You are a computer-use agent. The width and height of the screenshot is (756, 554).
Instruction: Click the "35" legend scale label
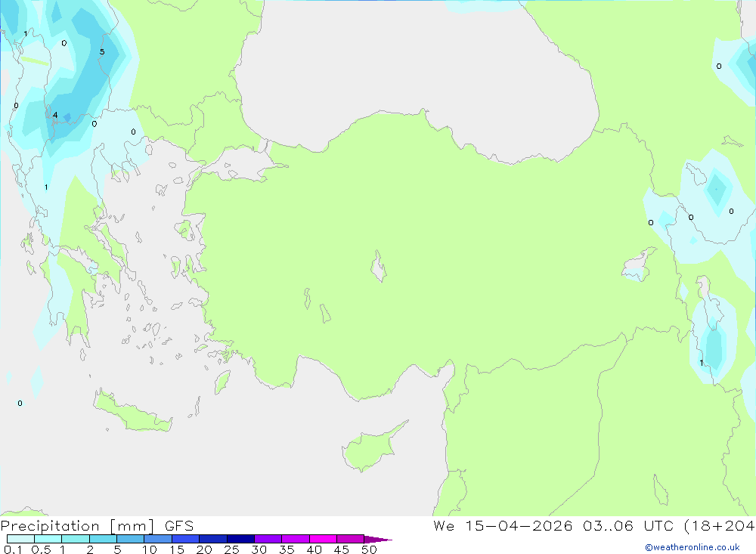[x=287, y=549]
